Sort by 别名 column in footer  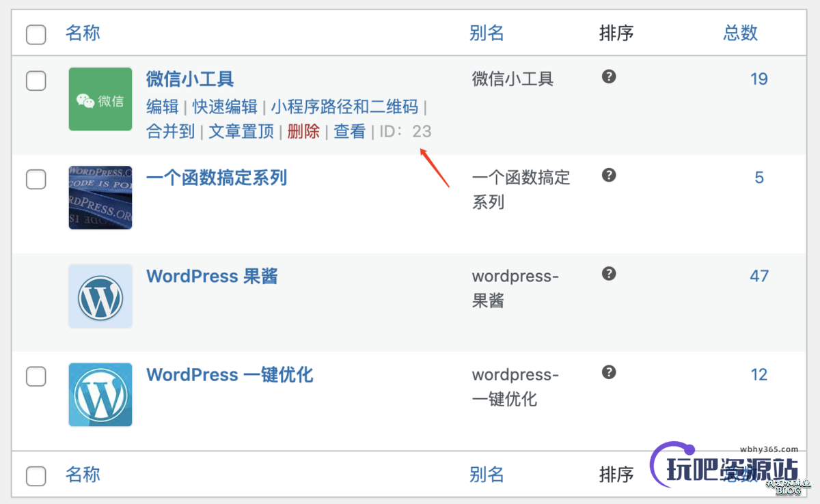(487, 474)
